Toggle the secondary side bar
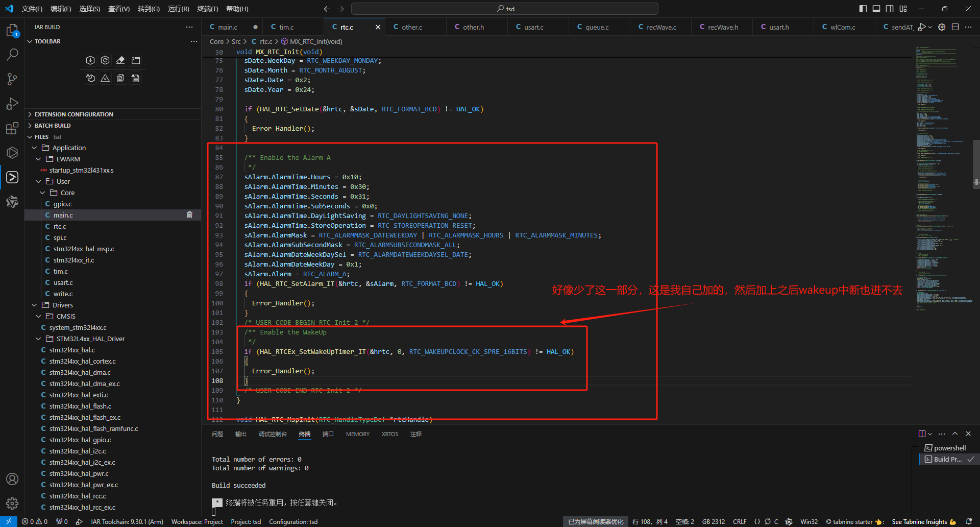Viewport: 980px width, 527px height. tap(890, 9)
